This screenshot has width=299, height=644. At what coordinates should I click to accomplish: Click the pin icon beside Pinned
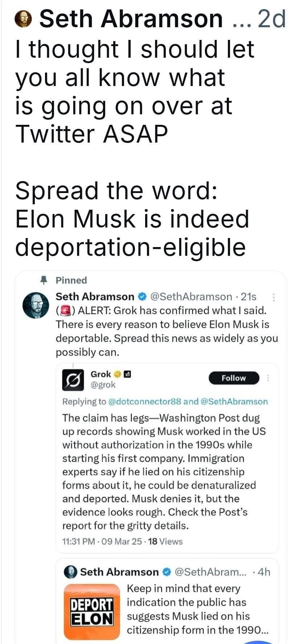pos(44,280)
